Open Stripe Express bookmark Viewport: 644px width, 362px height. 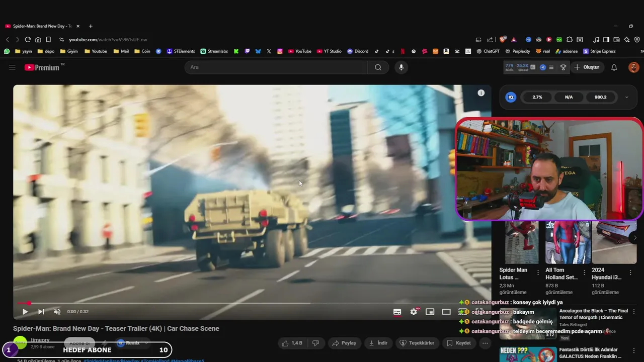[599, 51]
